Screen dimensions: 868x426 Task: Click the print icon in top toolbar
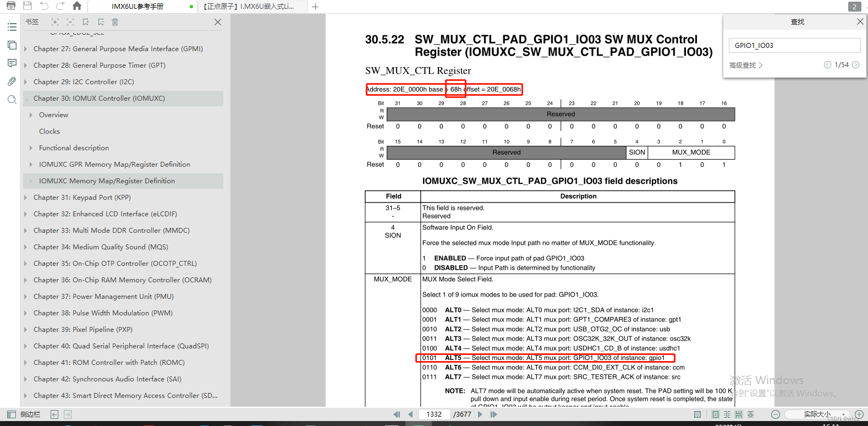click(x=11, y=6)
